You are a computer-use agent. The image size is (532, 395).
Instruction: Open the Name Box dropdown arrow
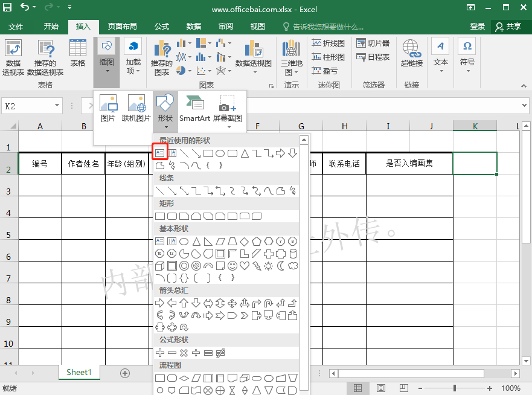[x=57, y=105]
